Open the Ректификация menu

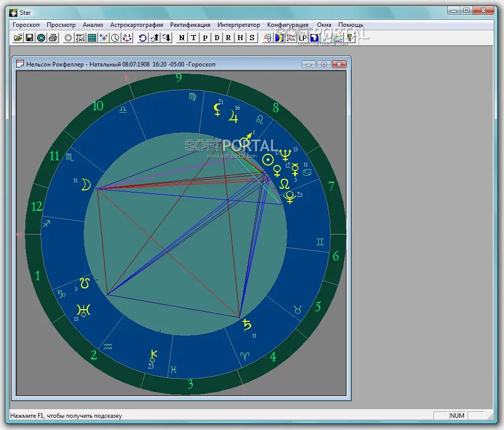click(x=191, y=25)
